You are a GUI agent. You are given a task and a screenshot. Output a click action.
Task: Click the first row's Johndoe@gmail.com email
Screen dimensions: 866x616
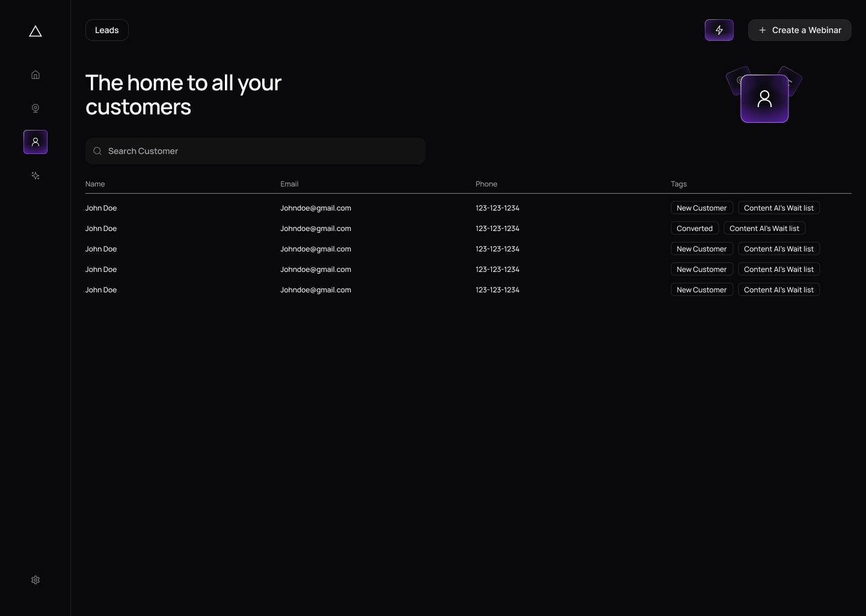point(316,208)
